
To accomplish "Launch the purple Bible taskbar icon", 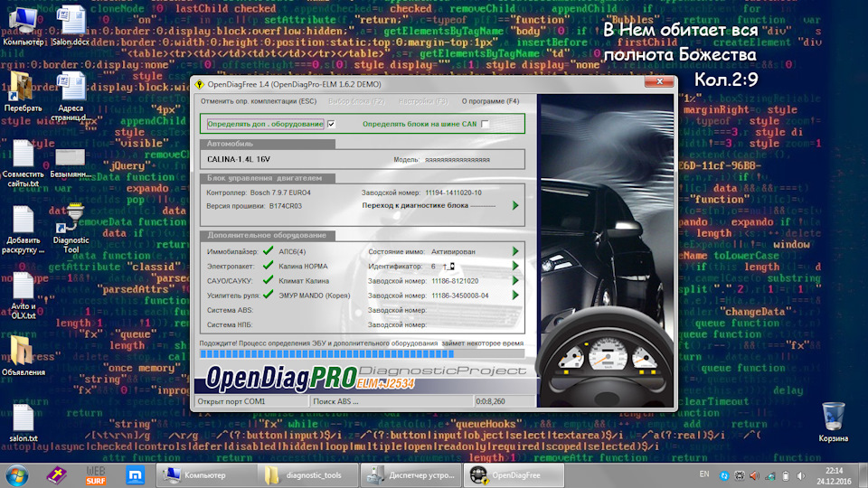I will 56,475.
